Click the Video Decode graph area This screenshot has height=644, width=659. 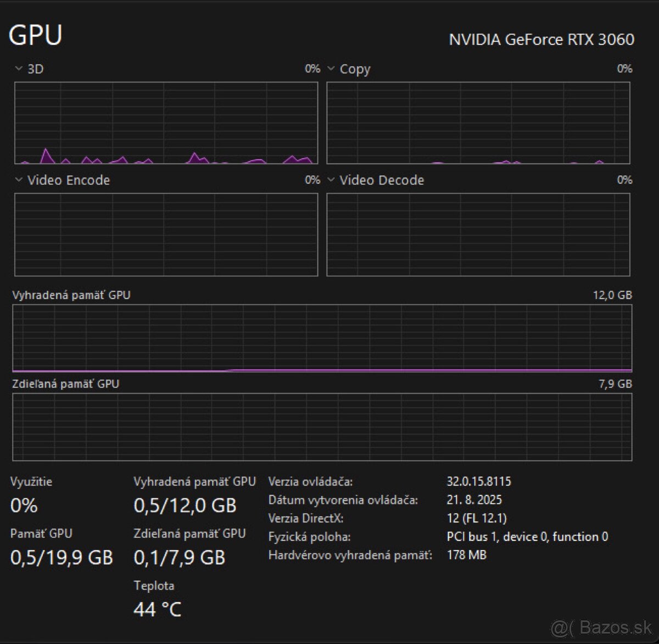(478, 235)
